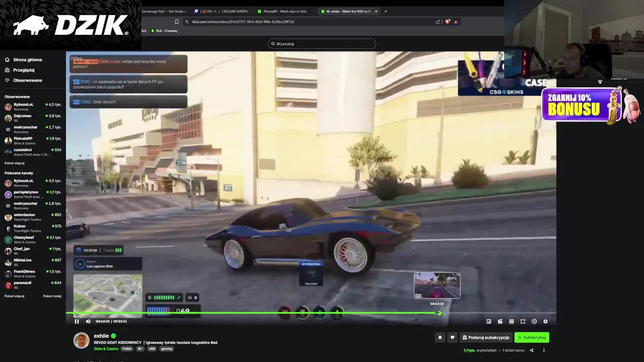Image resolution: width=644 pixels, height=362 pixels.
Task: Collapse recommended channels with Pokaż mniej
Action: coord(52,296)
